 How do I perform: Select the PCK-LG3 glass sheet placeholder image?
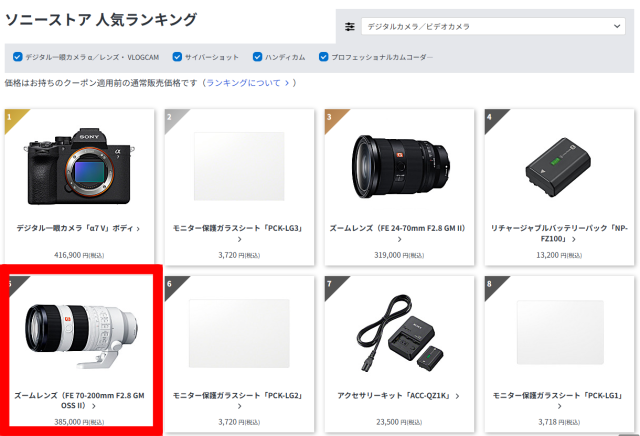(239, 165)
